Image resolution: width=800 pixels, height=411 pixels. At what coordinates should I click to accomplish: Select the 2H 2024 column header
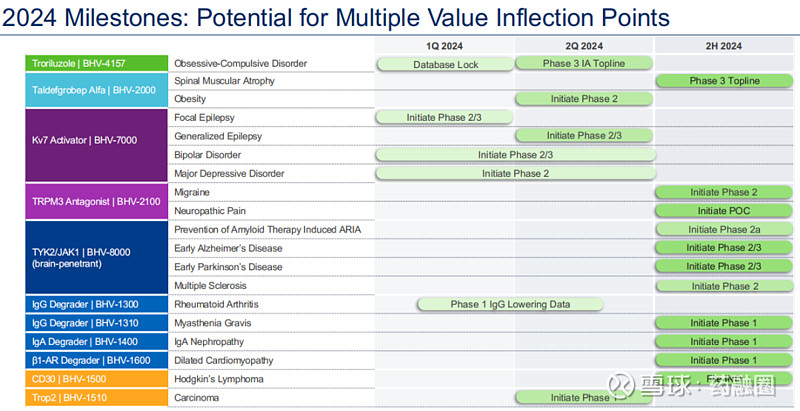click(x=724, y=46)
